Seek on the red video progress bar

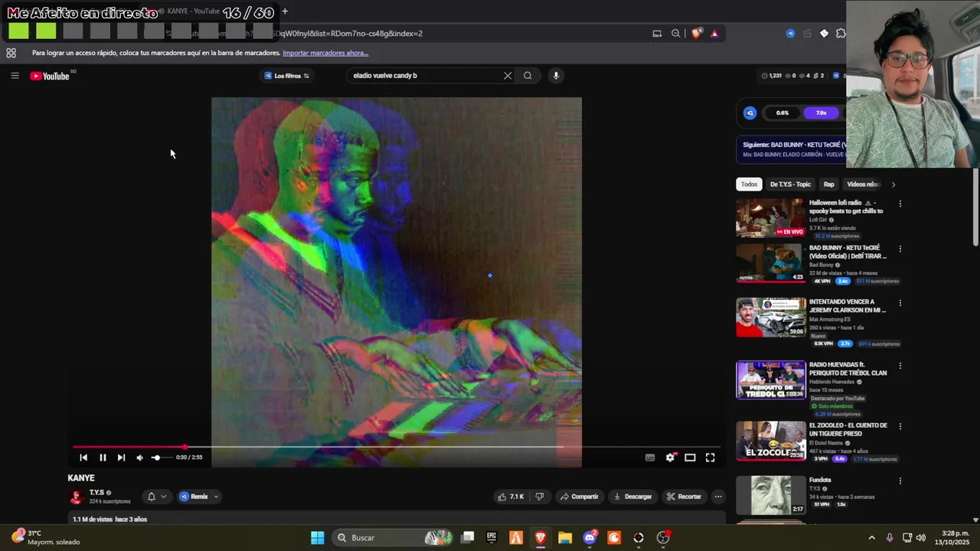396,447
